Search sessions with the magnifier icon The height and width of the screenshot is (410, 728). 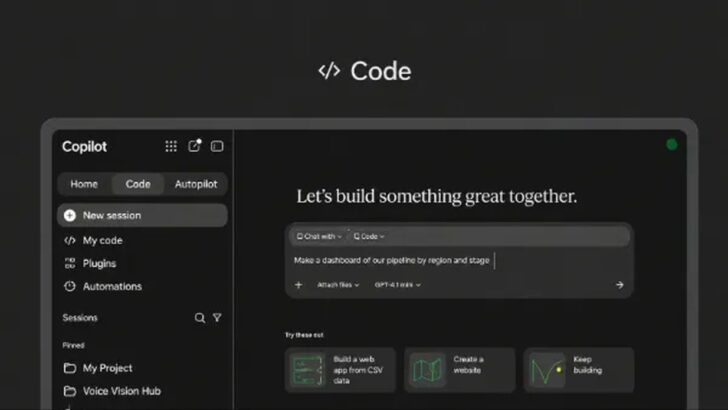[200, 318]
